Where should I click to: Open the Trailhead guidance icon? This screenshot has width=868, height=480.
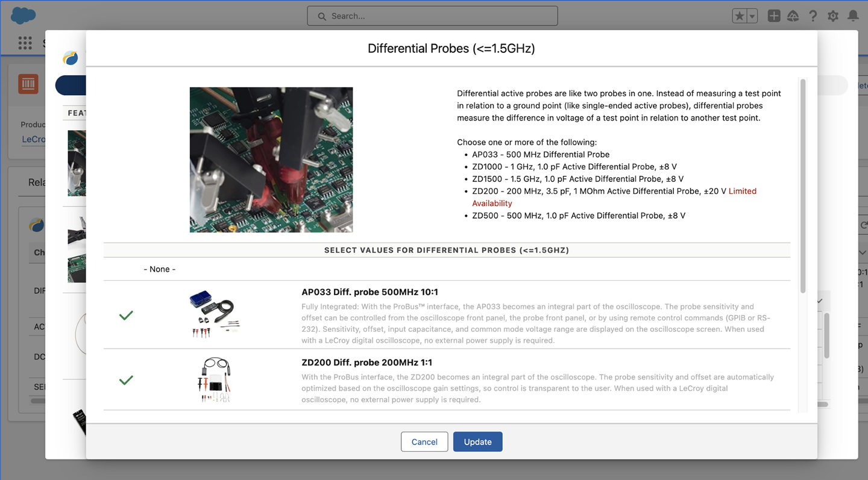point(793,16)
